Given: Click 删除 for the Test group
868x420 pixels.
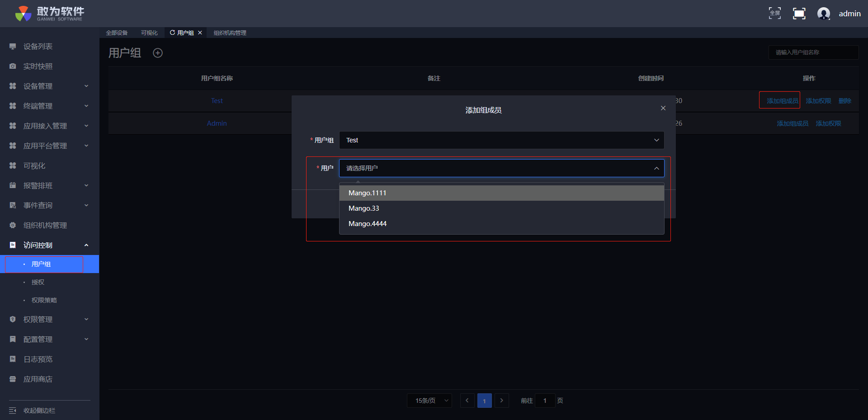Looking at the screenshot, I should (844, 101).
